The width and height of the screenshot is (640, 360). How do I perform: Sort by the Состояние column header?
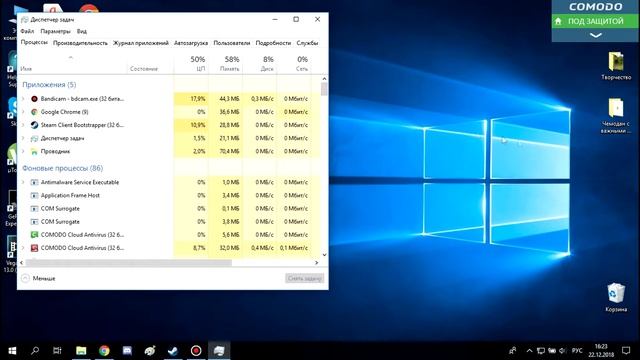(150, 64)
